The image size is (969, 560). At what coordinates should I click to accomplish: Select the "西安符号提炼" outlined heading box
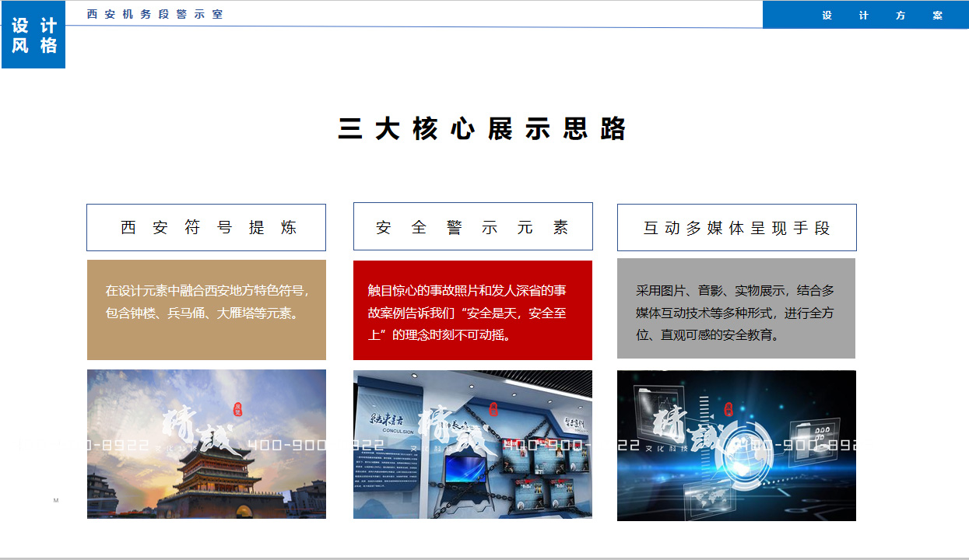pos(206,228)
